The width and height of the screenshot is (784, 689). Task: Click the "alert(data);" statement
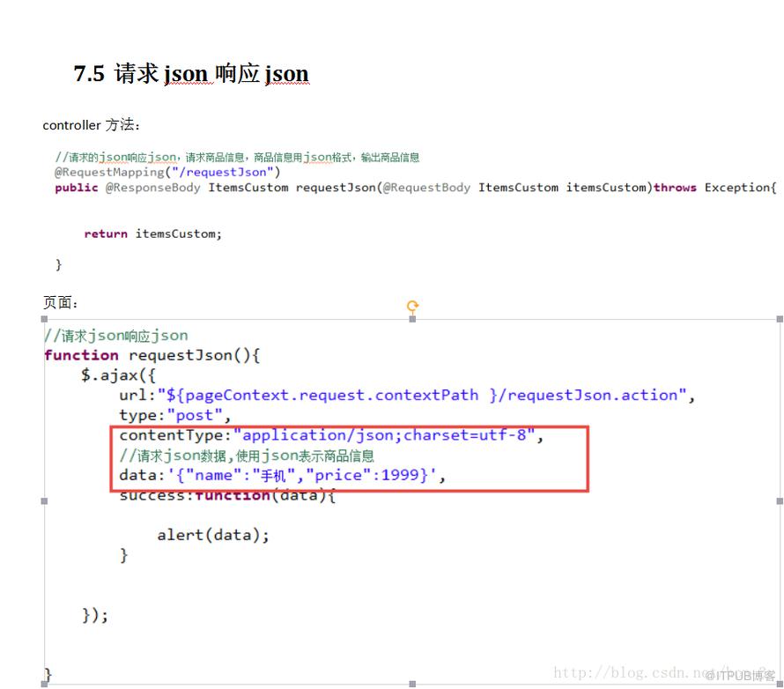point(213,536)
